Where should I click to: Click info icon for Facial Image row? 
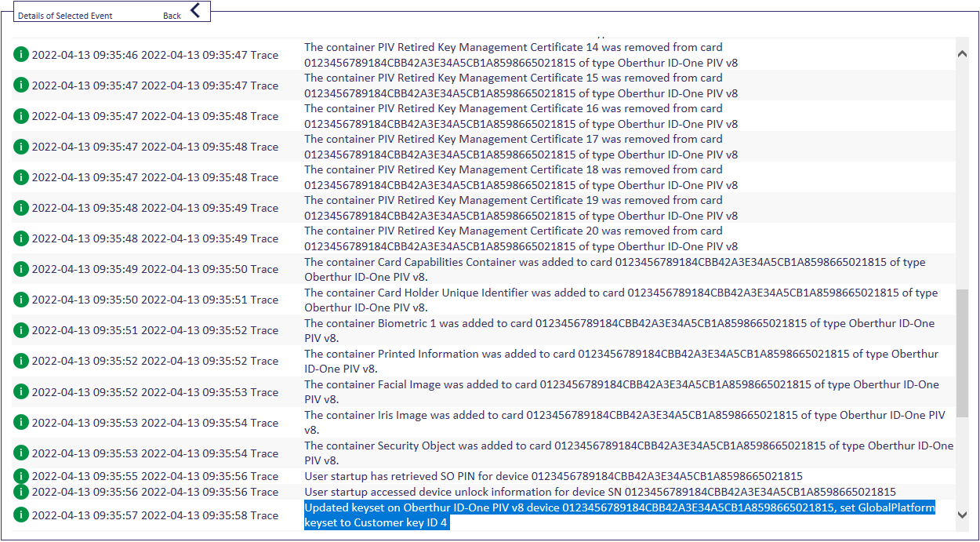[x=21, y=392]
